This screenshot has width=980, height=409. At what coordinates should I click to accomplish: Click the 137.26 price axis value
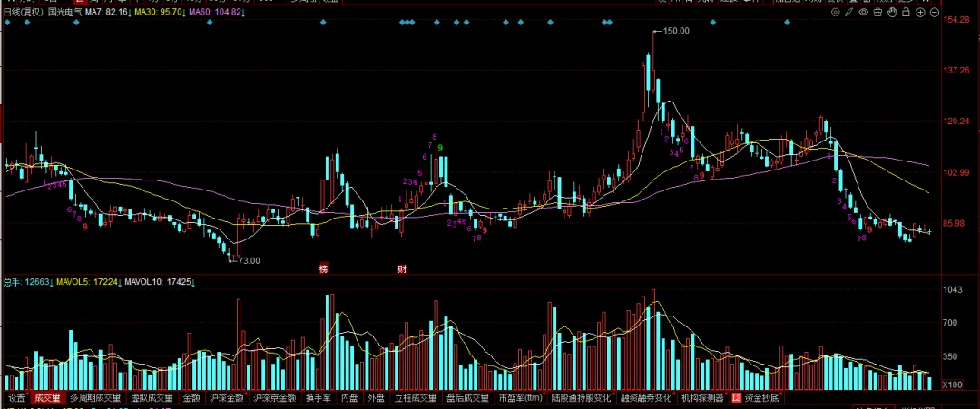956,70
